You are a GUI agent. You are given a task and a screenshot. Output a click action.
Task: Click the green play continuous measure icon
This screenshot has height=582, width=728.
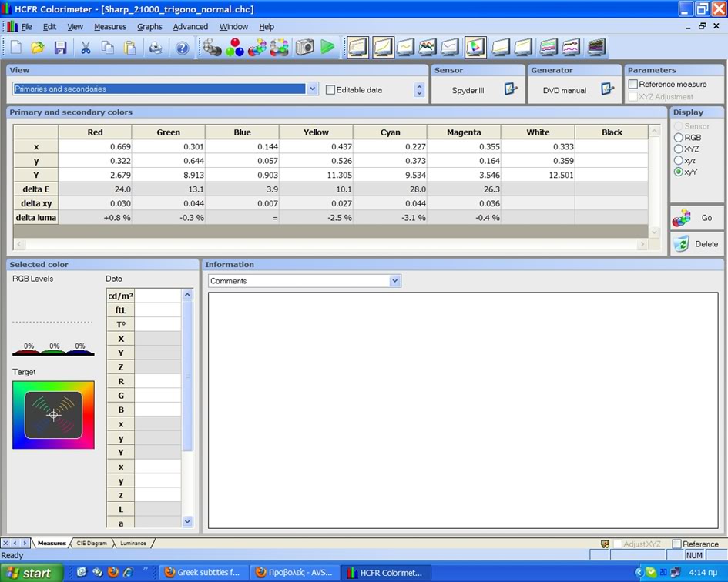327,48
